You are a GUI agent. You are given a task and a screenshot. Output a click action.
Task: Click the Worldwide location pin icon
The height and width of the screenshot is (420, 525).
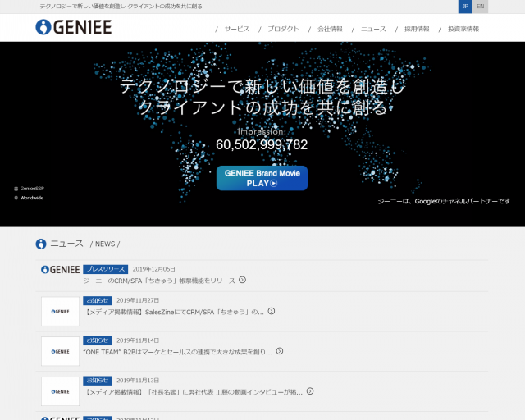[x=16, y=198]
